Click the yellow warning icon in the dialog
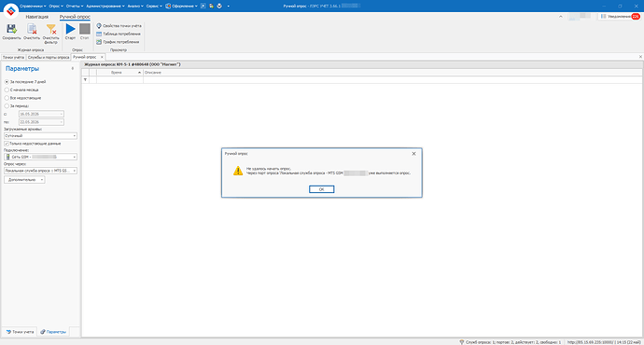This screenshot has width=644, height=345. [x=238, y=171]
